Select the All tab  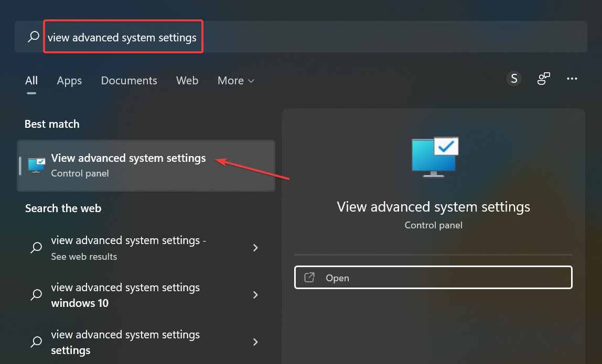(x=31, y=81)
